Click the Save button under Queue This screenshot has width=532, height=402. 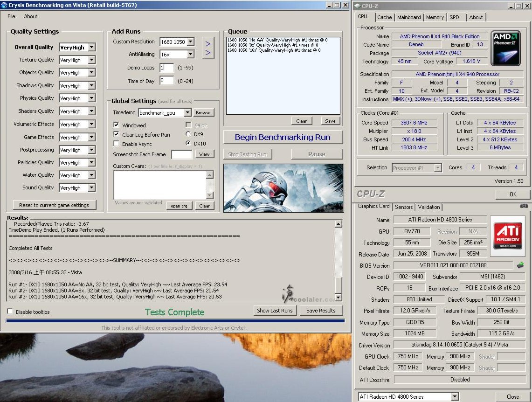tap(330, 121)
